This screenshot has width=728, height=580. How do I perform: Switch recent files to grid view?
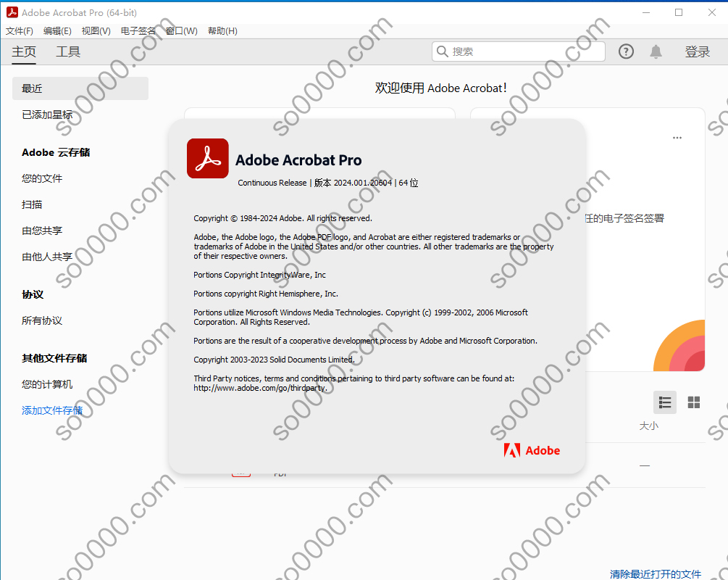[x=694, y=402]
